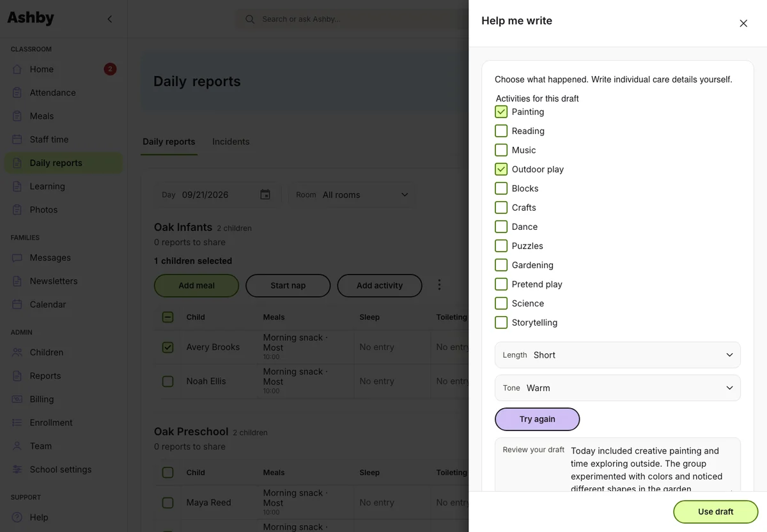767x532 pixels.
Task: Click the Day date input field
Action: (x=218, y=195)
